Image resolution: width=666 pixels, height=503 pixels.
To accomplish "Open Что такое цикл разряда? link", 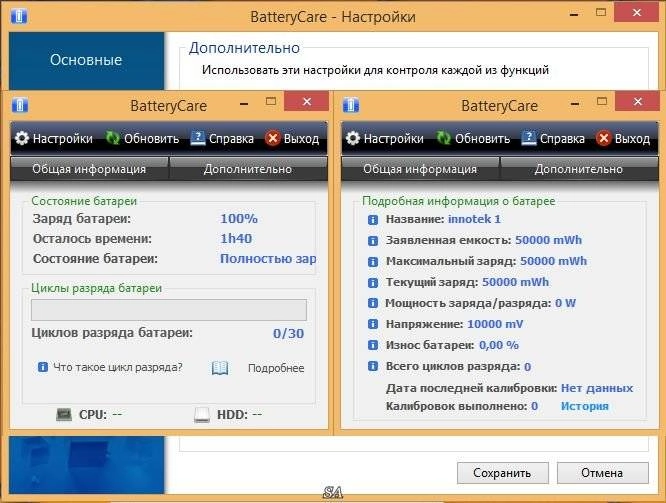I will click(x=118, y=367).
